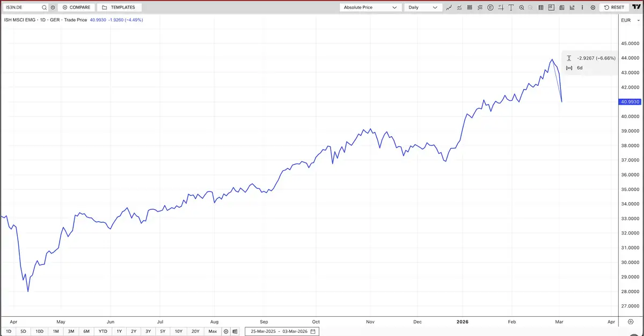The image size is (644, 336).
Task: Click the 6d duration in measurement tooltip
Action: 580,68
